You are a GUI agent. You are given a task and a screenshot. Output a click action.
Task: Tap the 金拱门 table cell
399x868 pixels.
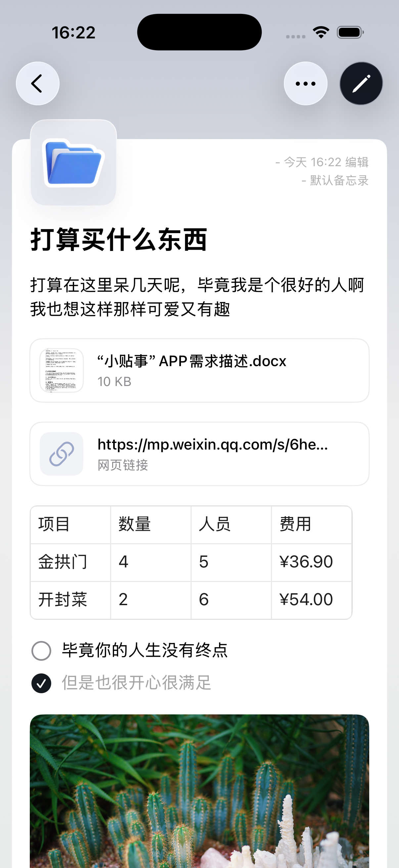70,562
